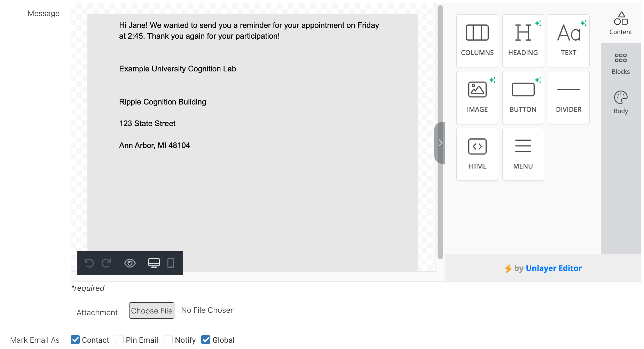Select the Button content block

[x=523, y=98]
